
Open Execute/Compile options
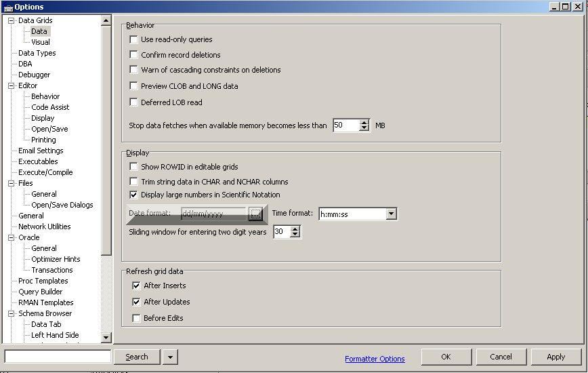[45, 173]
